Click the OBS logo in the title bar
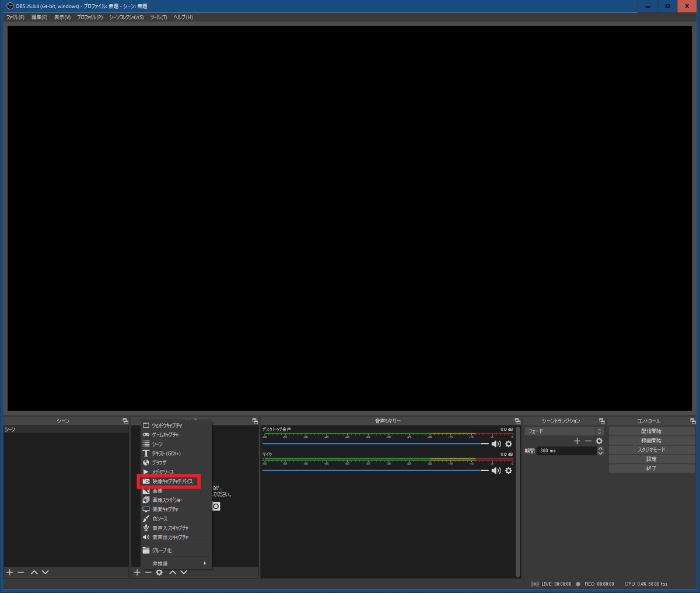Image resolution: width=700 pixels, height=593 pixels. point(10,6)
